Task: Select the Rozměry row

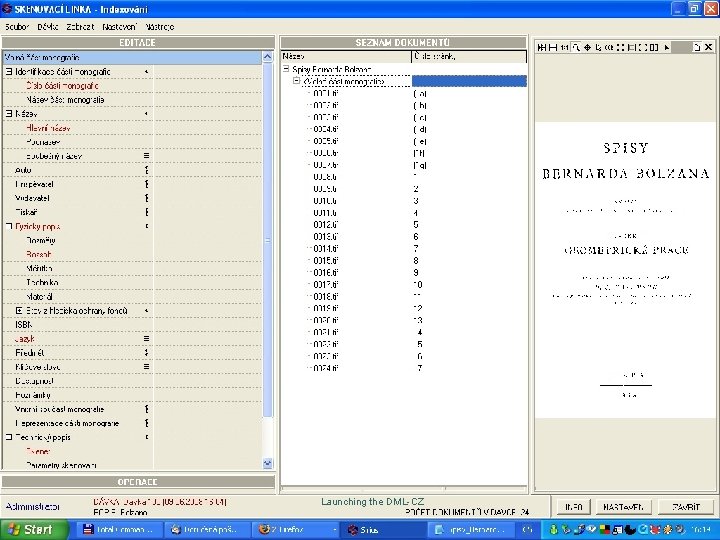Action: (132, 240)
